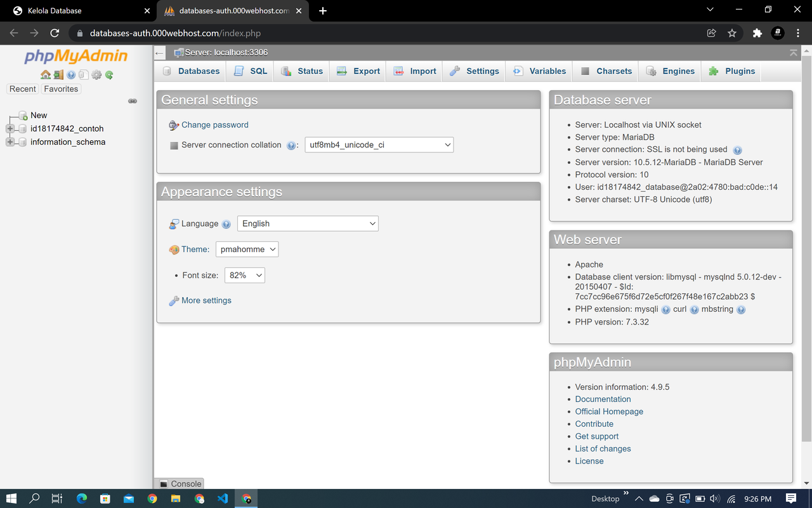Open Microsoft Edge from taskbar
The image size is (812, 508).
pyautogui.click(x=82, y=498)
